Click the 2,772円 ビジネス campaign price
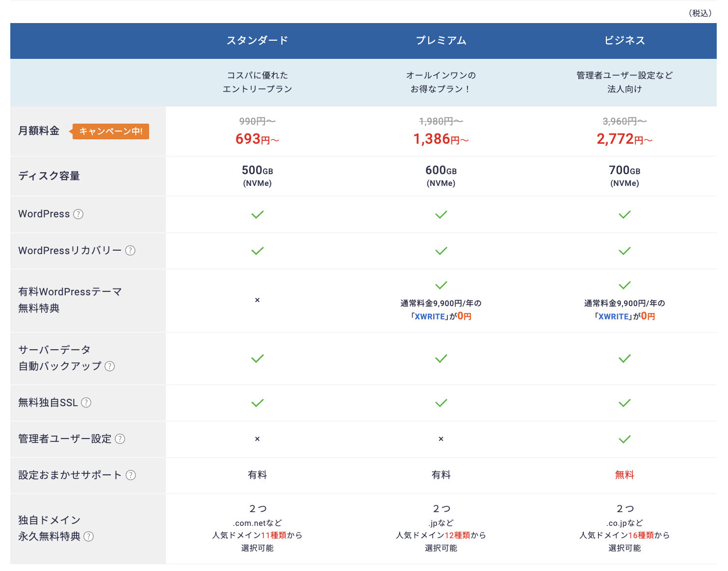 tap(624, 139)
